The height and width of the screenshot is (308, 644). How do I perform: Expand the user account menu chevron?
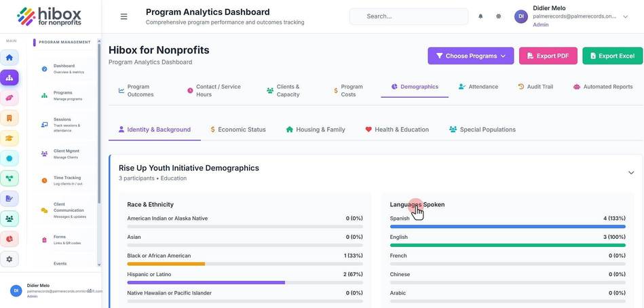coord(626,17)
